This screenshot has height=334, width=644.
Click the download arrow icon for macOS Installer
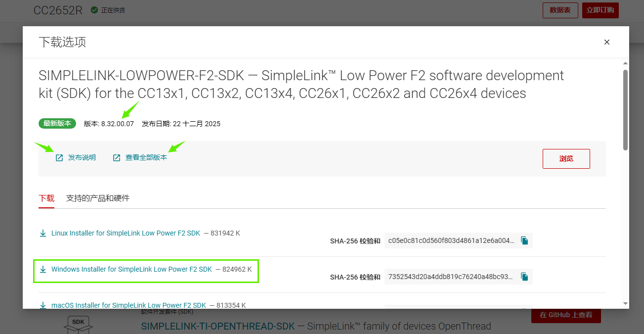pyautogui.click(x=43, y=305)
